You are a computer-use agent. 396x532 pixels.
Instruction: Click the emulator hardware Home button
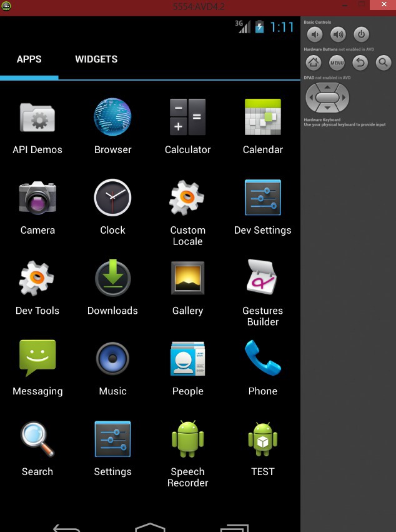[314, 63]
